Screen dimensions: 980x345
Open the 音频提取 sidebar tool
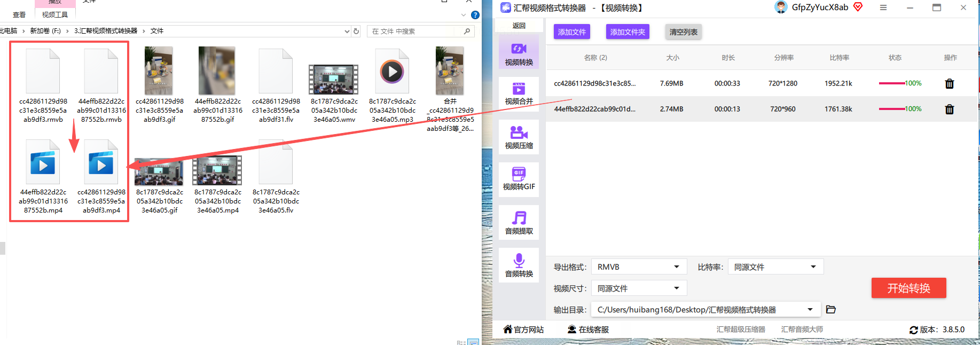click(x=519, y=223)
